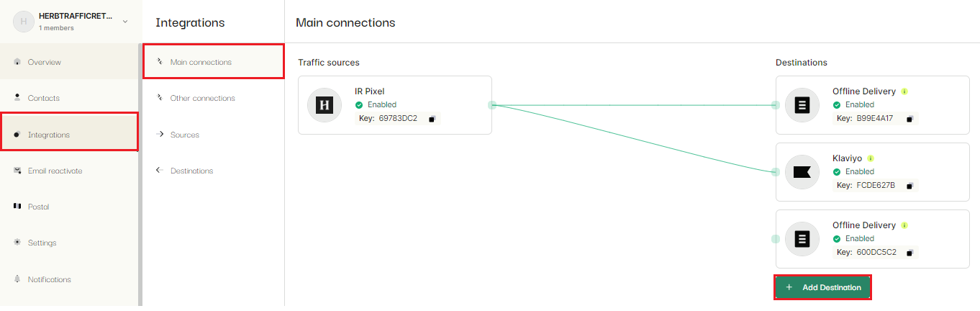This screenshot has width=980, height=311.
Task: Click the Klaviyo flag logo icon
Action: 802,172
